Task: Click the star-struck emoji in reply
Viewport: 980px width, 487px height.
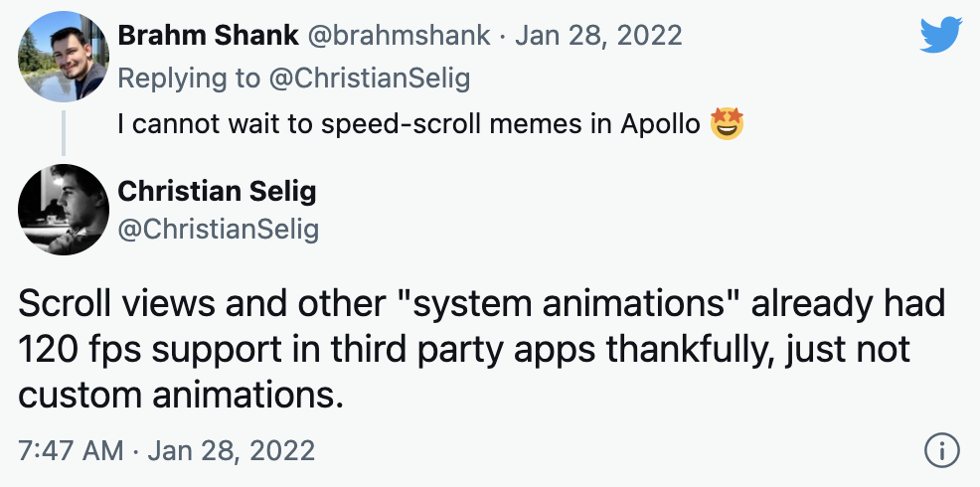Action: pyautogui.click(x=727, y=124)
